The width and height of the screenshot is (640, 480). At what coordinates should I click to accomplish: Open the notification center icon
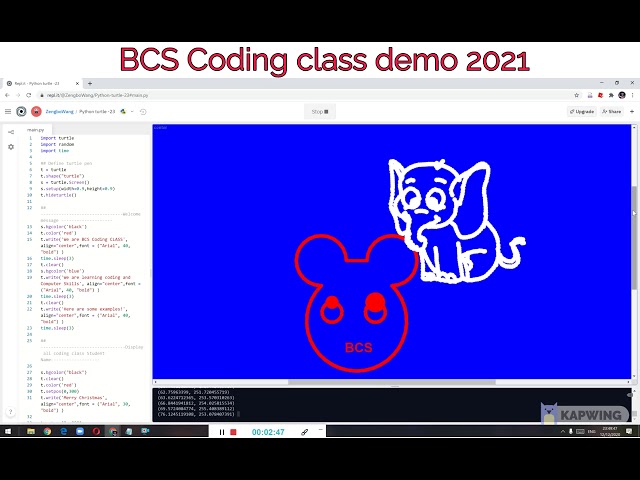point(629,431)
